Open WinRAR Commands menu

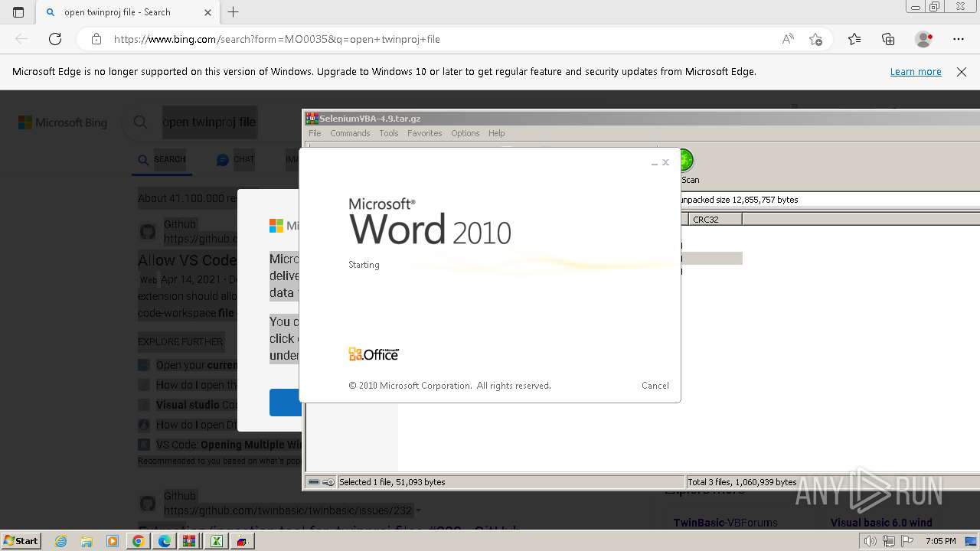(x=350, y=133)
